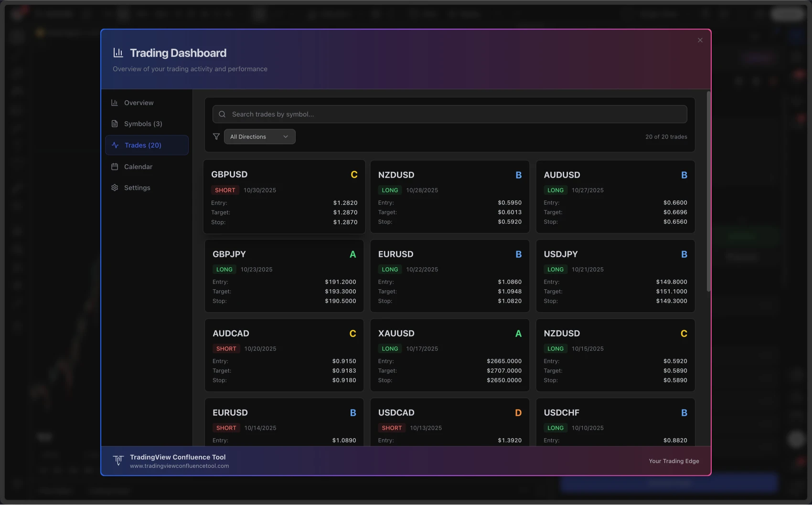Image resolution: width=812 pixels, height=505 pixels.
Task: Expand the grade C indicator on AUDCAD card
Action: [x=353, y=333]
